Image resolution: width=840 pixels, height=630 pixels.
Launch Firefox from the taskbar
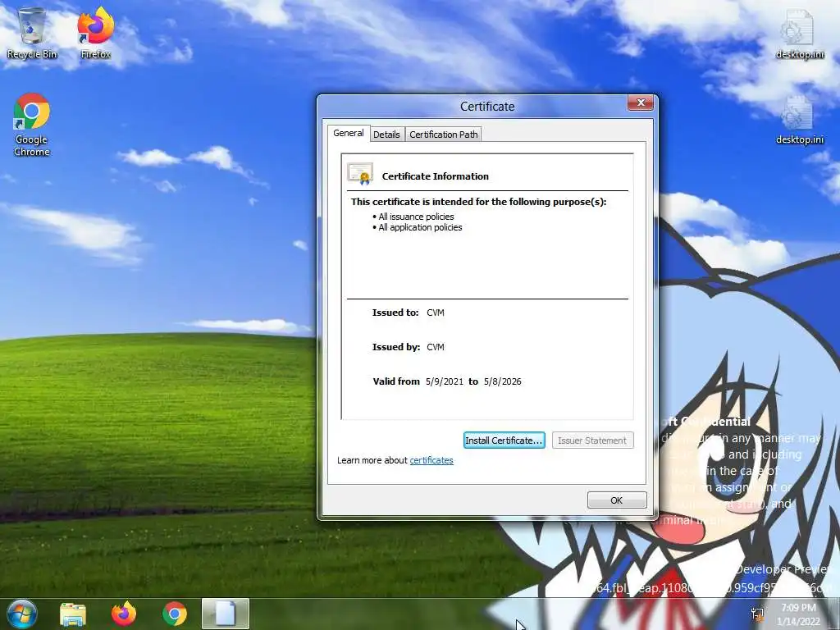tap(124, 614)
